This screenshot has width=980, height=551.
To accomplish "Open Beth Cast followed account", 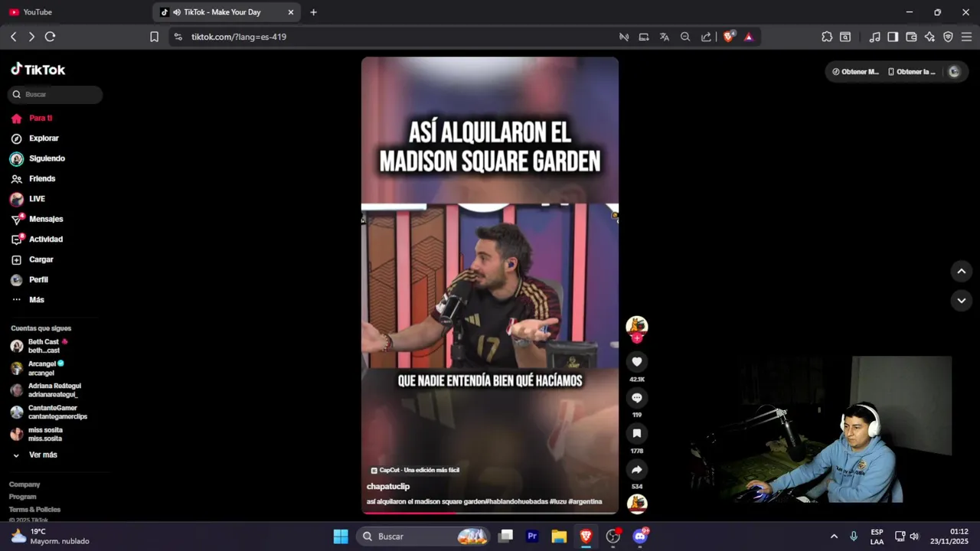I will [x=40, y=346].
